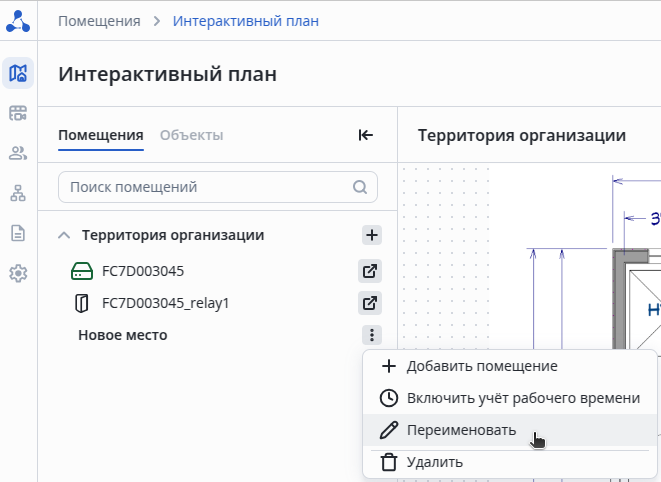Screen dimensions: 661x482
Task: Open the three-dot menu for Новое место
Action: 371,335
